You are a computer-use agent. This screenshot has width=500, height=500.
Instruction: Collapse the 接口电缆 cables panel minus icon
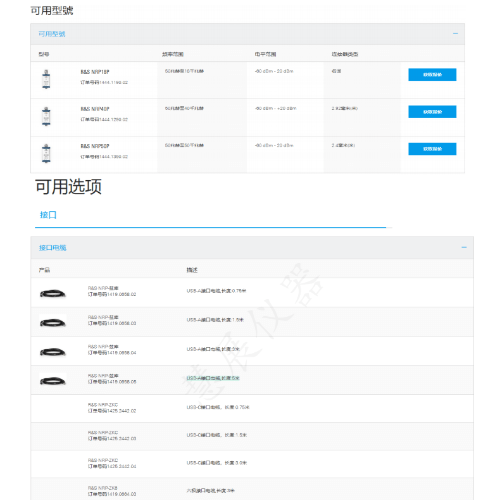(464, 247)
